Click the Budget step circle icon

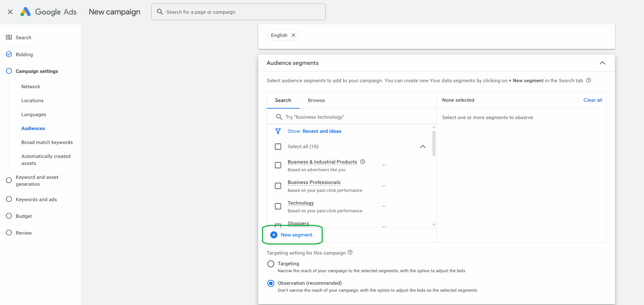pos(9,216)
